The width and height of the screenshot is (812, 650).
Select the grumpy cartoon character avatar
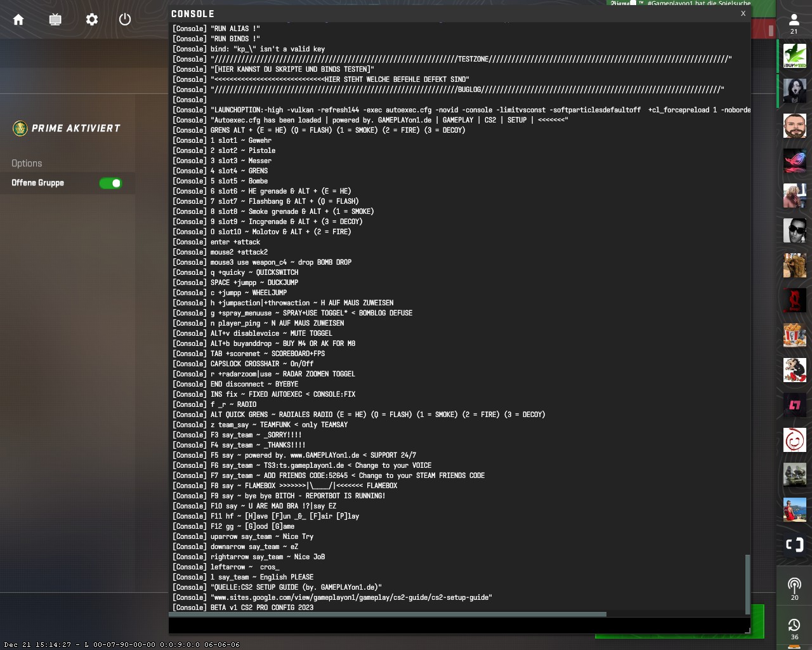795,370
